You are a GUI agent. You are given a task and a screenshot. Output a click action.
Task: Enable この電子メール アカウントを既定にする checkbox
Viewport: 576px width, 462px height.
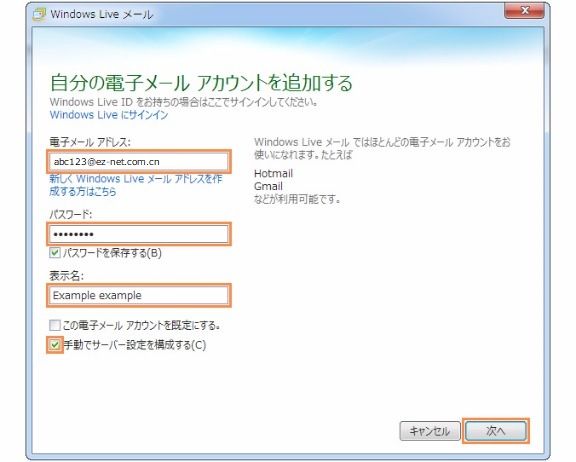point(55,325)
